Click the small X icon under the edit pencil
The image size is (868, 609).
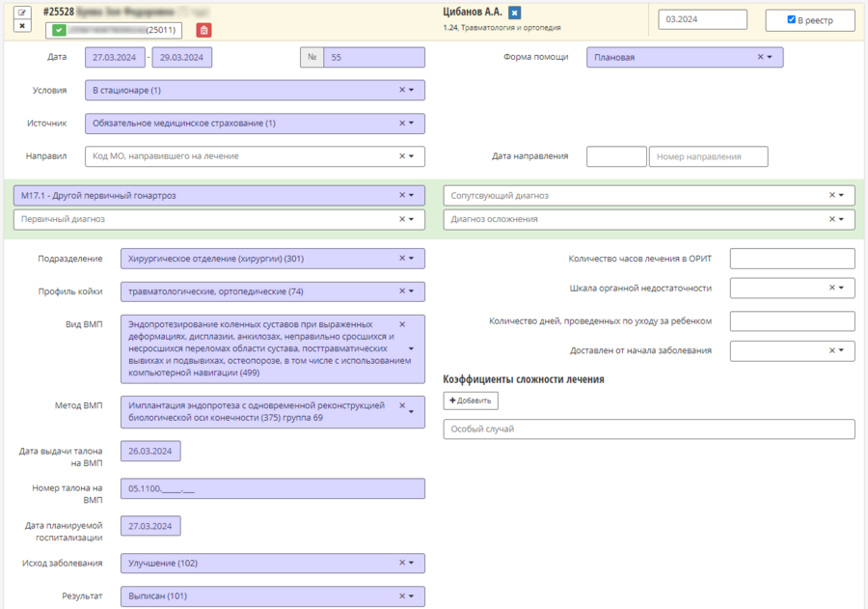22,25
